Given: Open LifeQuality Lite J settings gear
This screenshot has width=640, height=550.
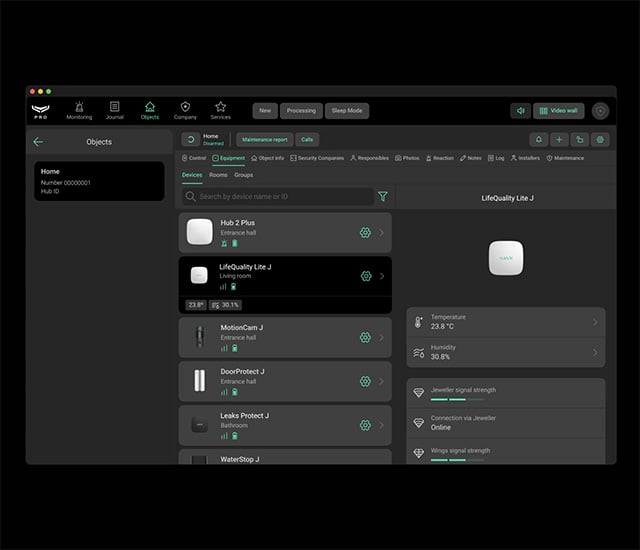Looking at the screenshot, I should pos(366,276).
